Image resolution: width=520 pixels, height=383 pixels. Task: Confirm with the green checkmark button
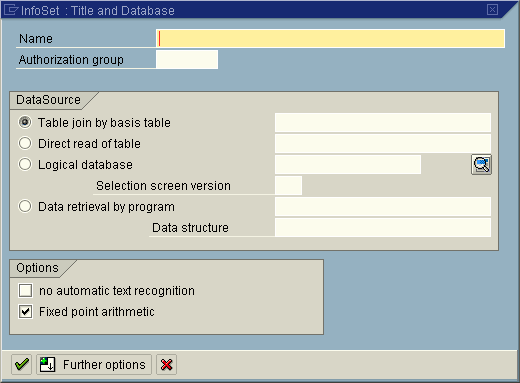coord(21,364)
